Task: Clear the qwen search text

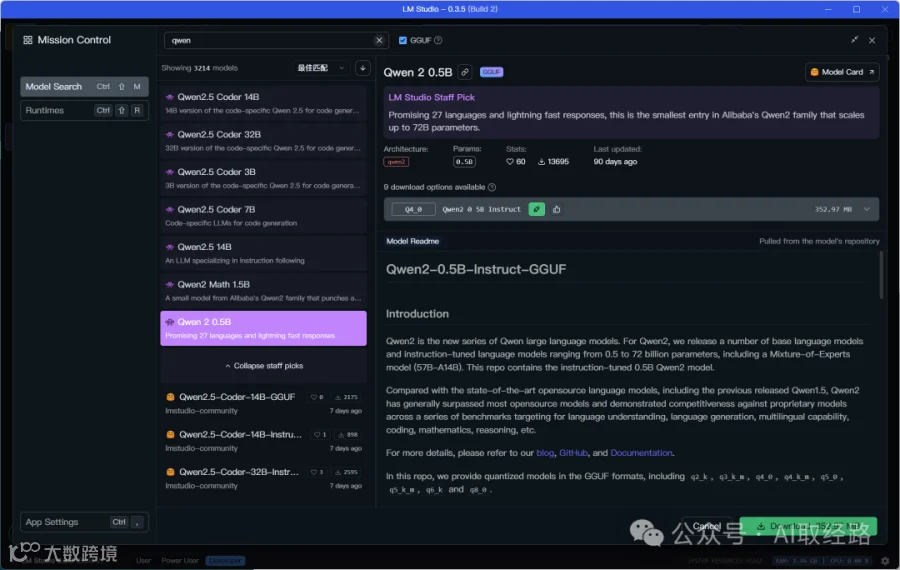Action: [379, 40]
